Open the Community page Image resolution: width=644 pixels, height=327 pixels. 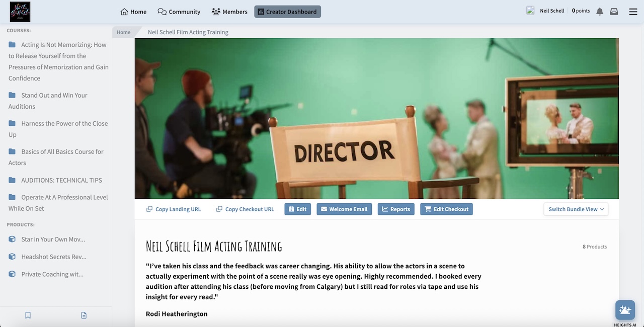point(179,12)
